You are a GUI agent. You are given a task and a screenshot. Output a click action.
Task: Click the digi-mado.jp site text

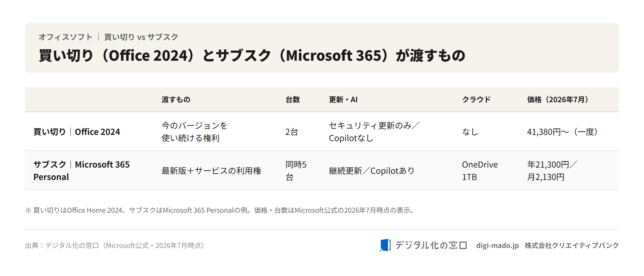point(497,245)
